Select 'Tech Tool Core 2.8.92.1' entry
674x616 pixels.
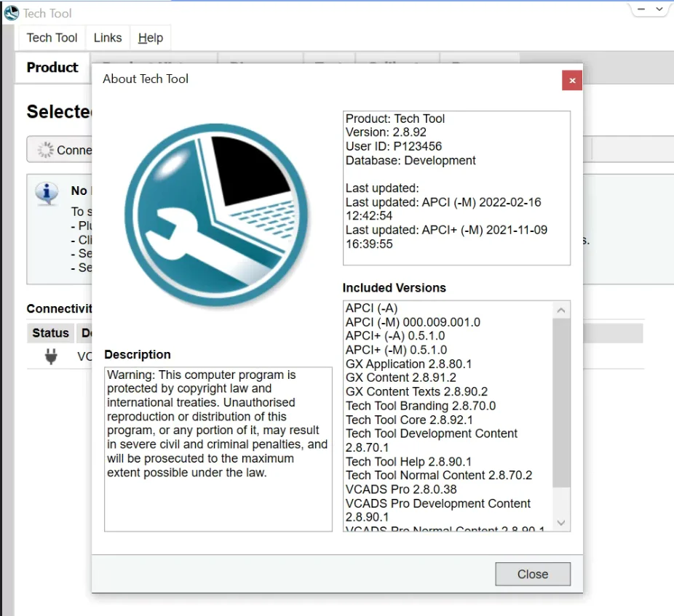[x=409, y=420]
